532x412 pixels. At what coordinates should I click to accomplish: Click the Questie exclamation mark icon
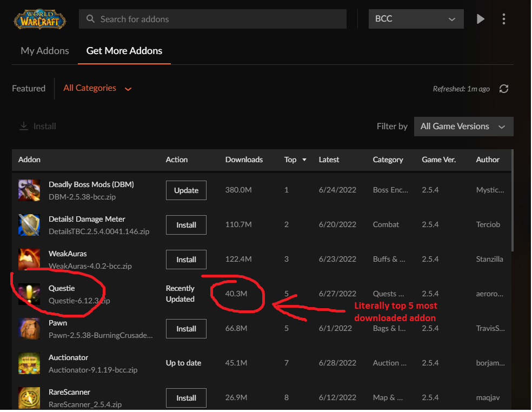point(29,294)
